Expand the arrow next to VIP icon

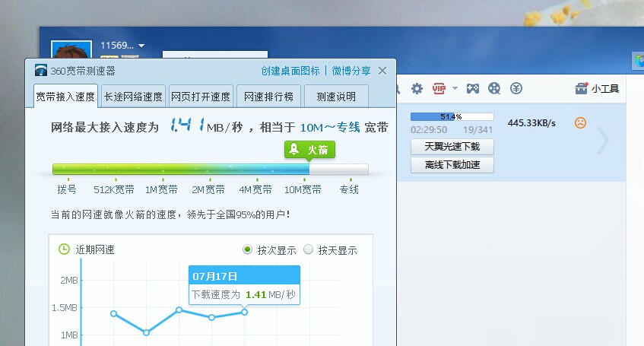coord(455,88)
